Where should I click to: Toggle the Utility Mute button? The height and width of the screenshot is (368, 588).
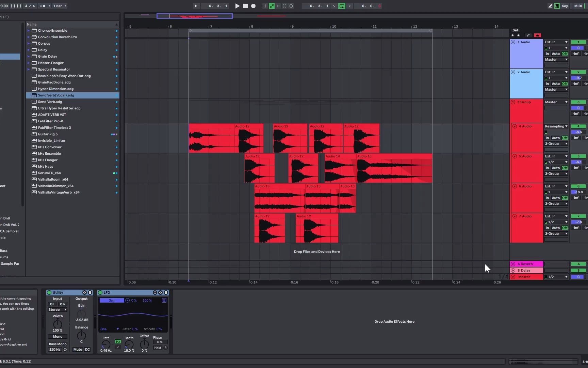coord(78,349)
